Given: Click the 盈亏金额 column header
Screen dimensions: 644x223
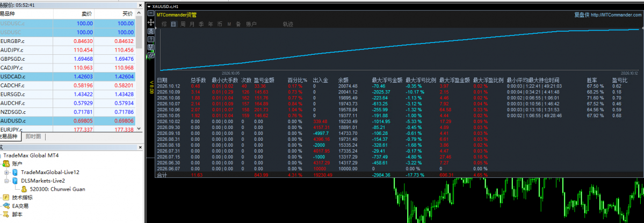Looking at the screenshot, I should [264, 80].
